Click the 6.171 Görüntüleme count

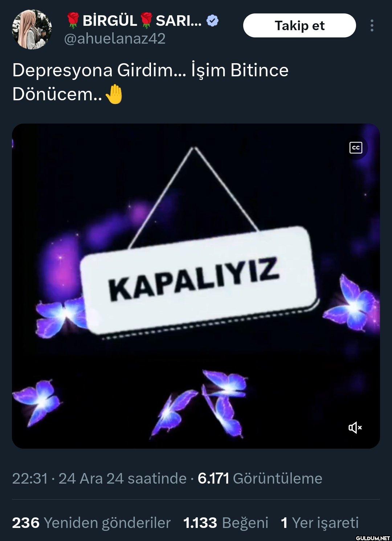[260, 479]
